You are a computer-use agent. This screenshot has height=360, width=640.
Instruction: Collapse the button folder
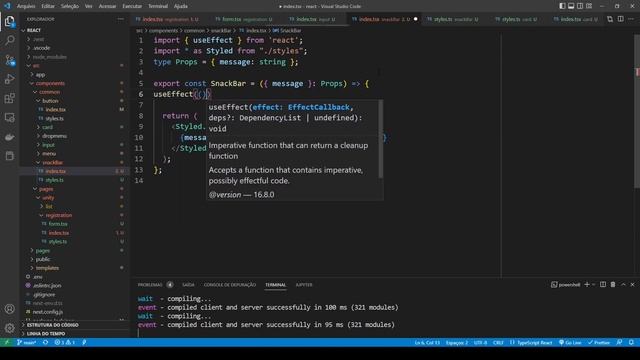[38, 101]
